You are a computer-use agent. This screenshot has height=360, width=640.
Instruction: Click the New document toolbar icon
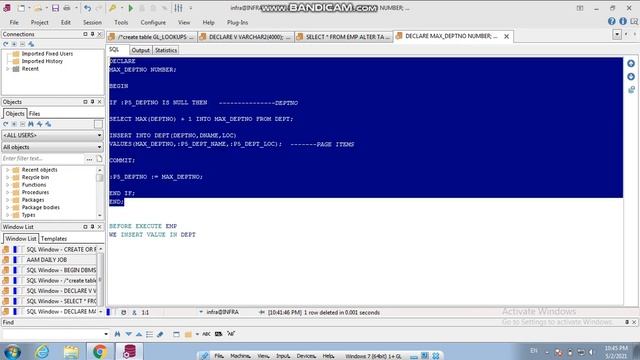coord(21,8)
